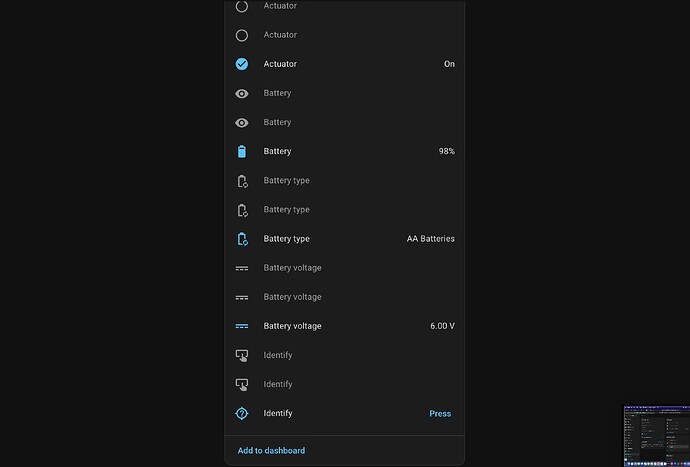Click the grey Identify hand icon just above the blue target icon
Image resolution: width=690 pixels, height=467 pixels.
(x=242, y=384)
